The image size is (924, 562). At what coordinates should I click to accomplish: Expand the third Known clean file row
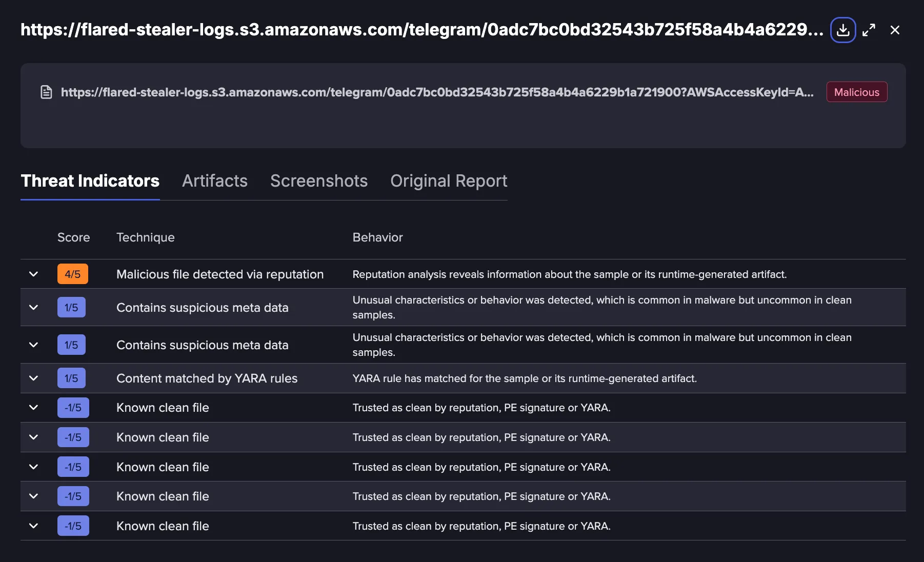point(33,467)
